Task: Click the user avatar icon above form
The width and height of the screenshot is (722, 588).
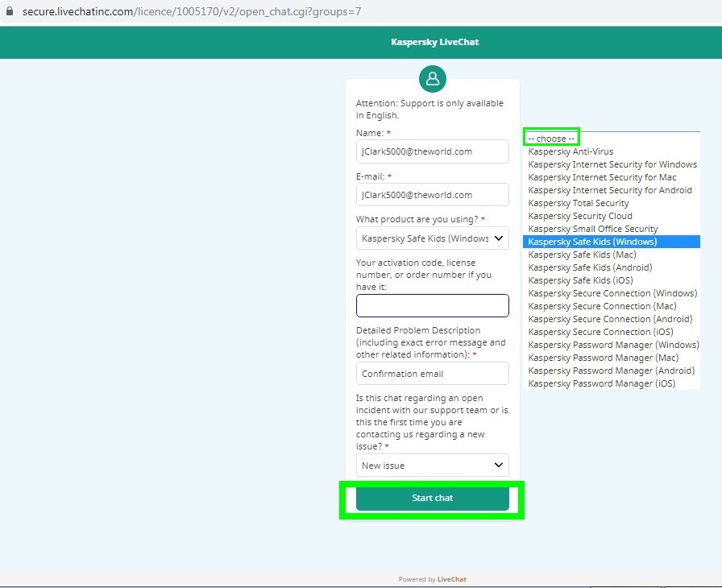Action: [433, 79]
